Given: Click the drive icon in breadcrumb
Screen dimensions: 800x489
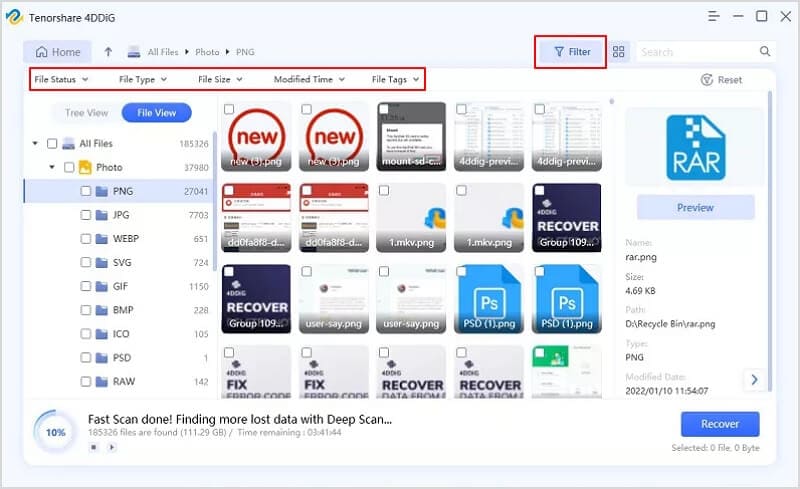Looking at the screenshot, I should (134, 52).
